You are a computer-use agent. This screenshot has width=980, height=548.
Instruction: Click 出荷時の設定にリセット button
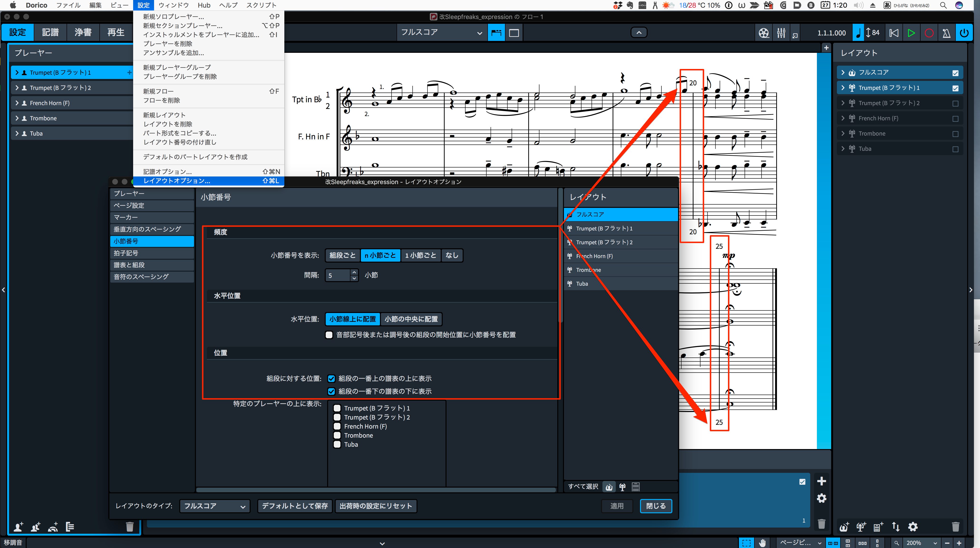(375, 506)
